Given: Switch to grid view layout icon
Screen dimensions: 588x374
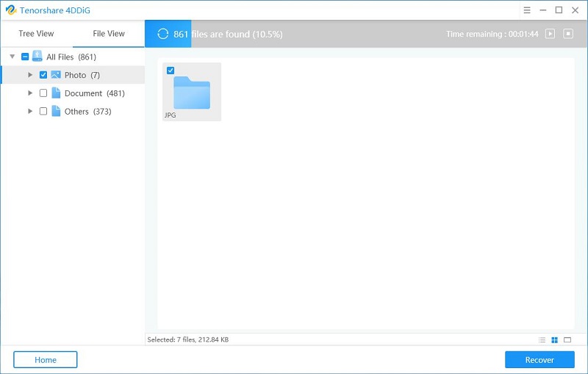Looking at the screenshot, I should [555, 340].
